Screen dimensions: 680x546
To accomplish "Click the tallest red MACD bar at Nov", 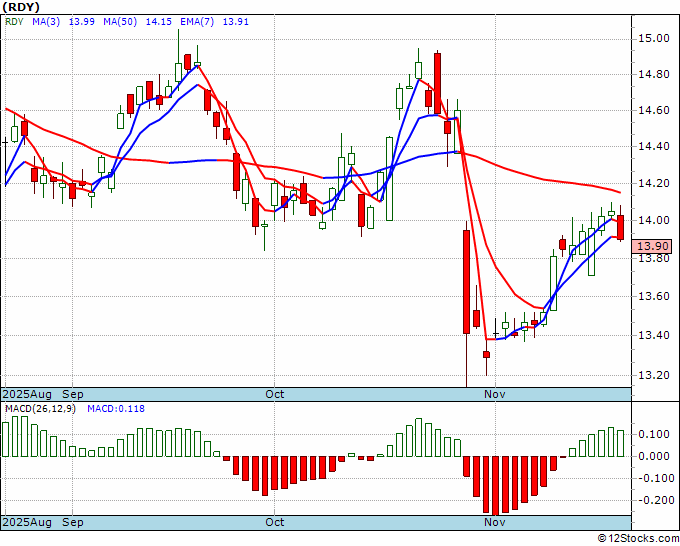I will point(496,485).
